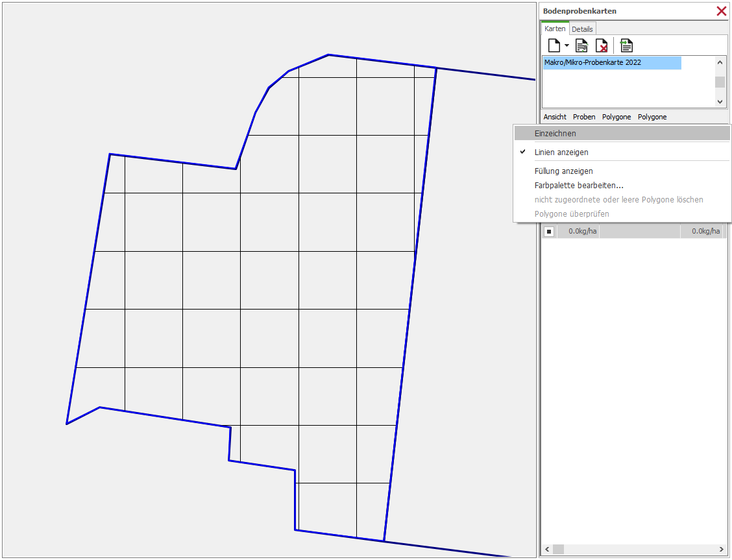Open the Ansicht menu

point(555,117)
